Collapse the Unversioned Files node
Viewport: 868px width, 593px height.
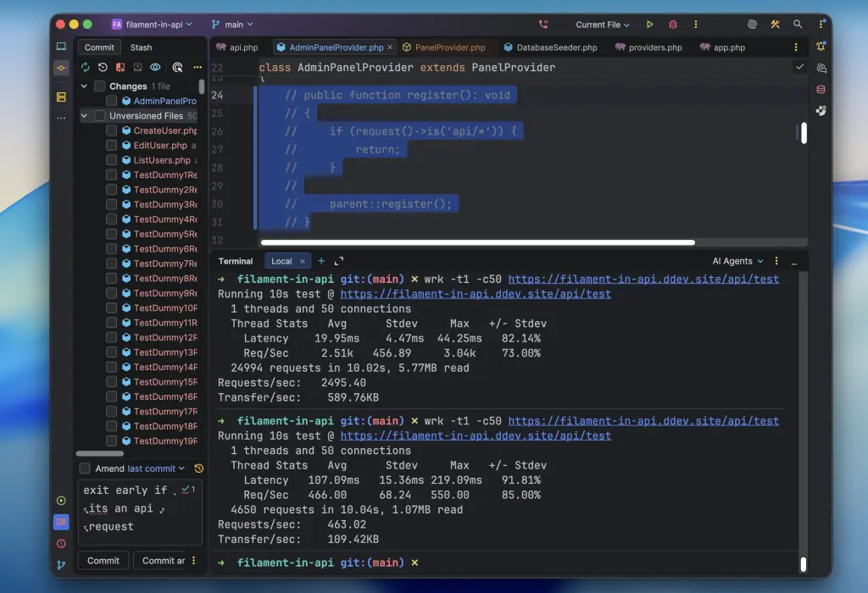click(x=84, y=115)
